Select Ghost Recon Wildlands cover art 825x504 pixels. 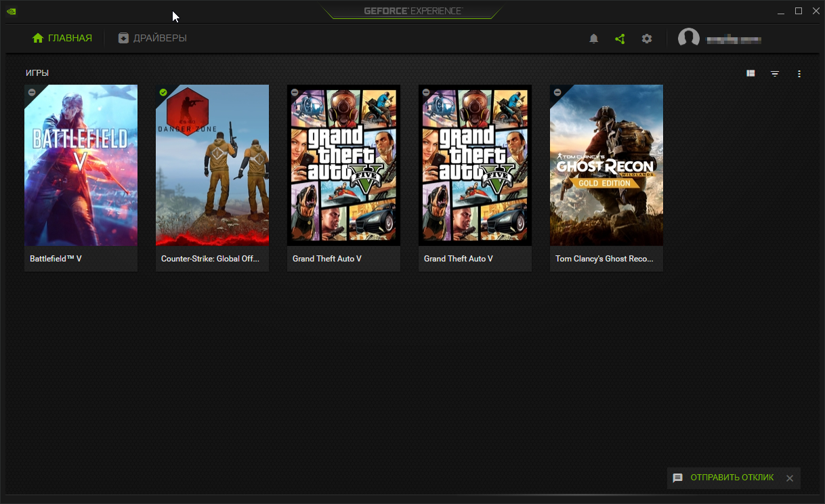[x=606, y=165]
